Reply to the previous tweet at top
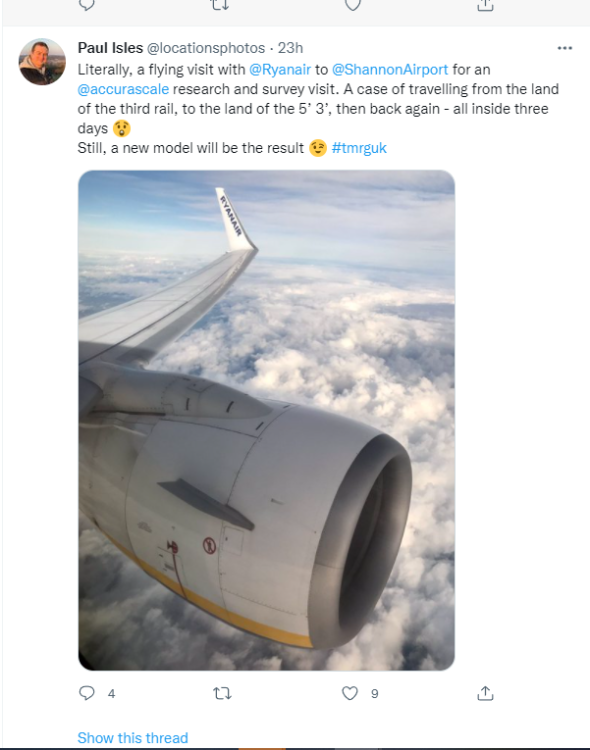 tap(87, 5)
